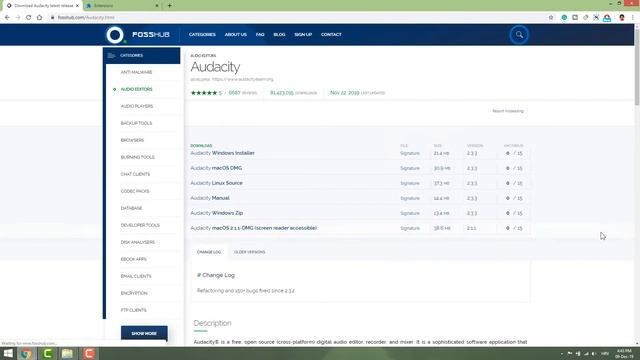This screenshot has width=640, height=360.
Task: Click the address bar URL field
Action: (297, 18)
